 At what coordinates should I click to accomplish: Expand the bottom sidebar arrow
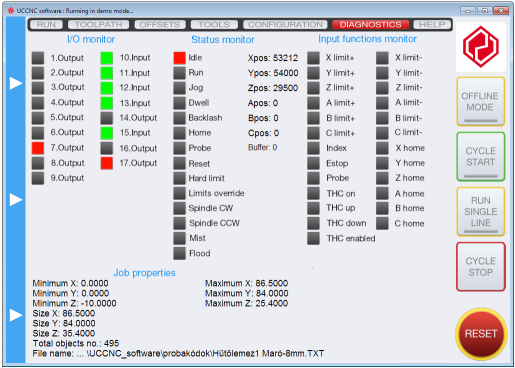coord(16,315)
